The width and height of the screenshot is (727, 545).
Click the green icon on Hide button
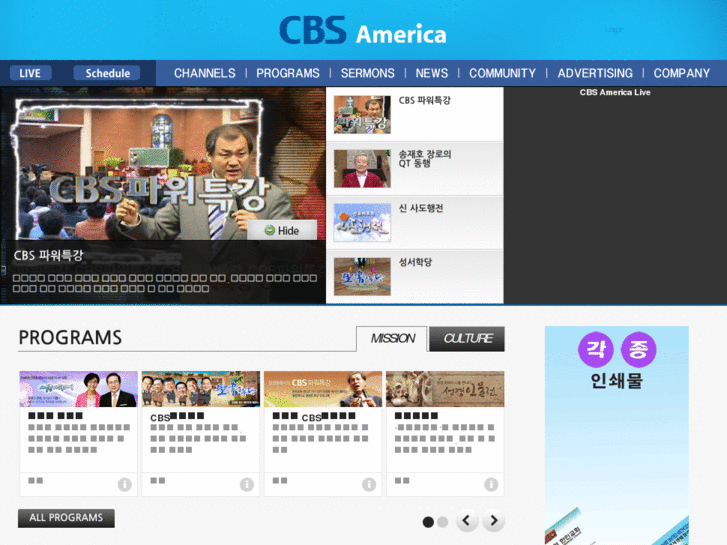269,231
